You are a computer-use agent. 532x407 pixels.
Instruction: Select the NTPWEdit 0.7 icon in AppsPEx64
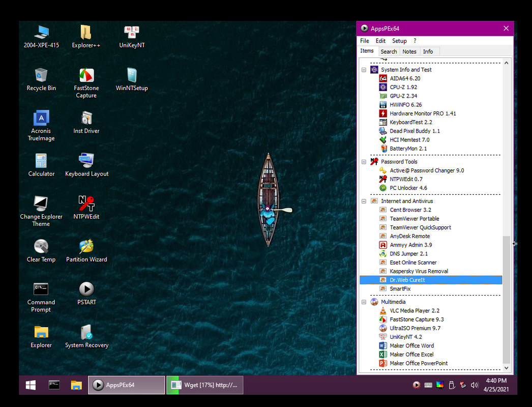[x=382, y=179]
